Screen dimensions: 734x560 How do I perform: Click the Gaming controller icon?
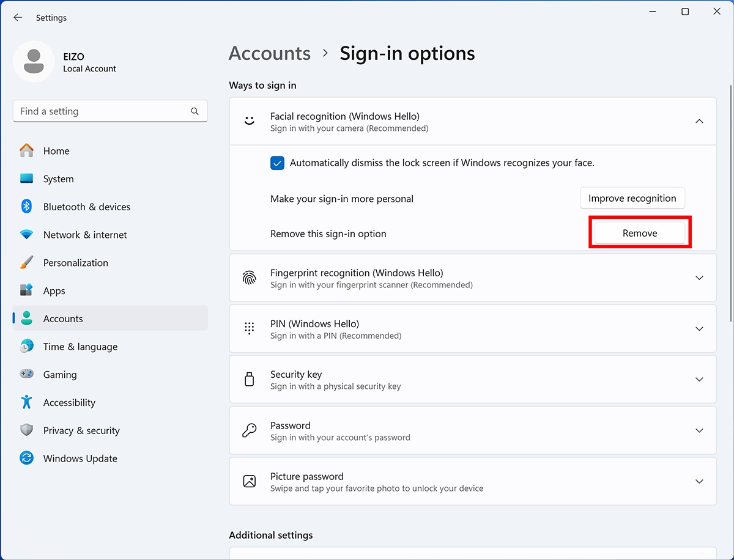coord(26,374)
